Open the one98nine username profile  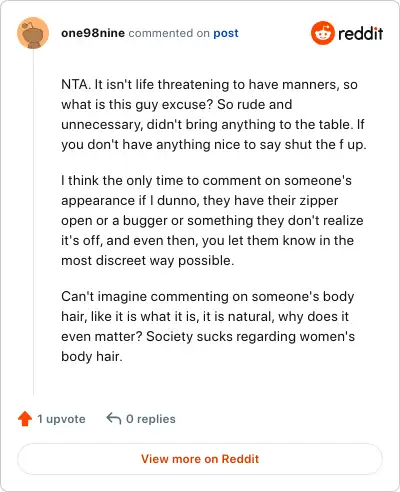(x=93, y=33)
